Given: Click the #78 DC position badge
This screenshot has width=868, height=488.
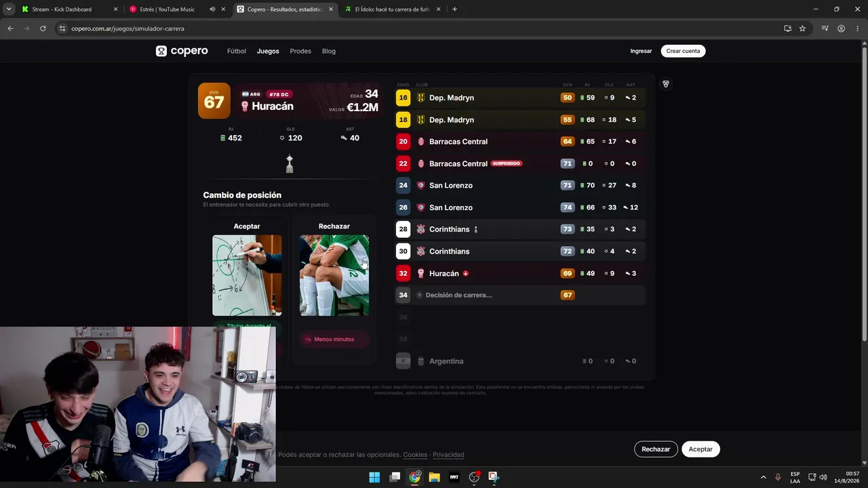Looking at the screenshot, I should pyautogui.click(x=279, y=94).
